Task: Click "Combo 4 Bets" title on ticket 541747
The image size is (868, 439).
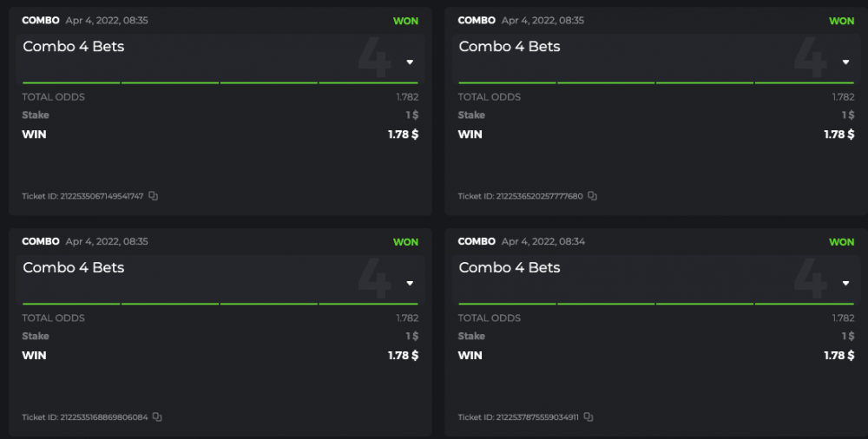Action: [74, 47]
